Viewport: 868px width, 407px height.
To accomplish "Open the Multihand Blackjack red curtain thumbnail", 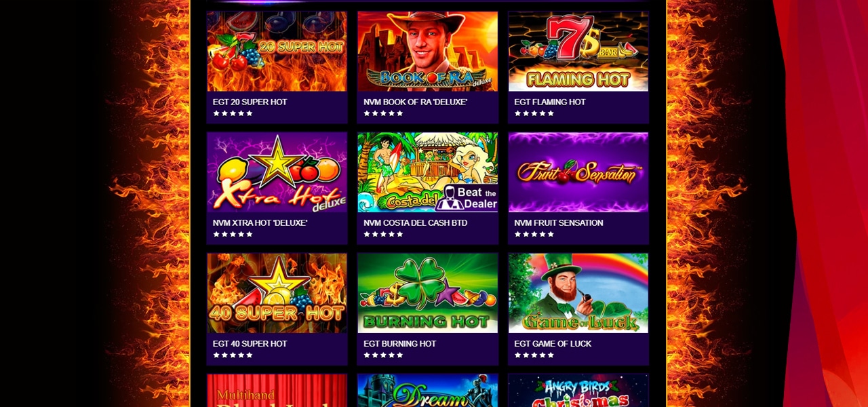I will point(277,391).
